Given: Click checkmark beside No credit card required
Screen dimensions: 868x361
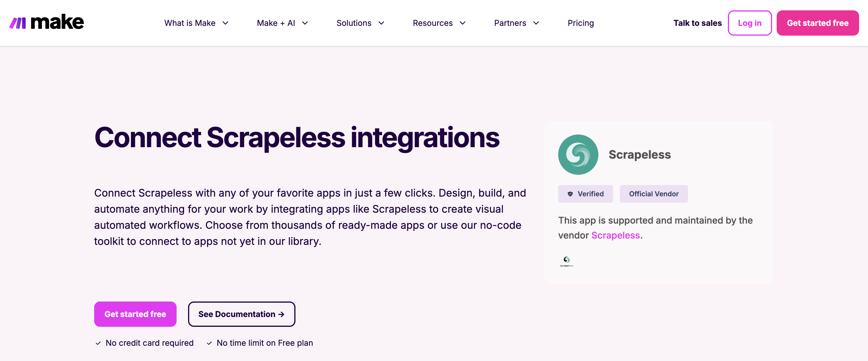Looking at the screenshot, I should pyautogui.click(x=98, y=343).
